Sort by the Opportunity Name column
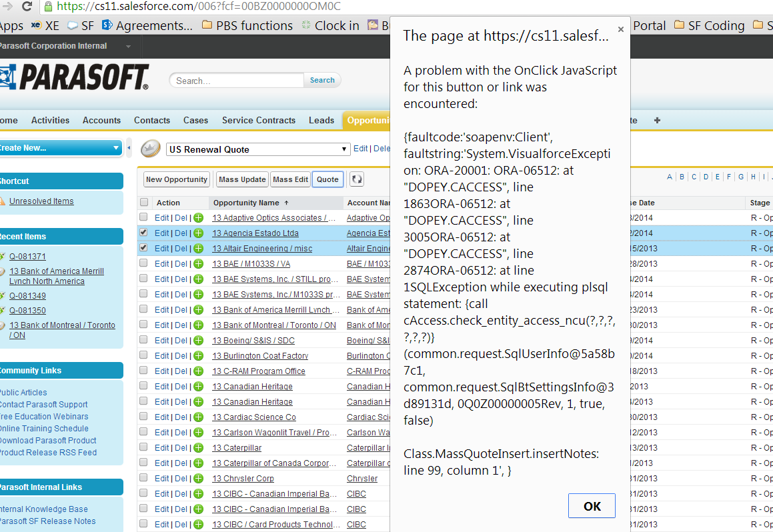Screen dimensions: 773x532 (251, 203)
